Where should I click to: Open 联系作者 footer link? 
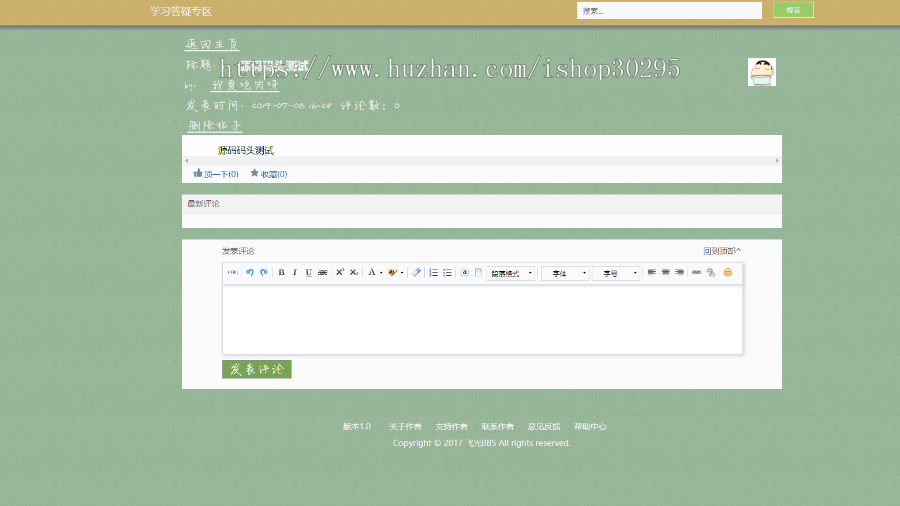[498, 426]
